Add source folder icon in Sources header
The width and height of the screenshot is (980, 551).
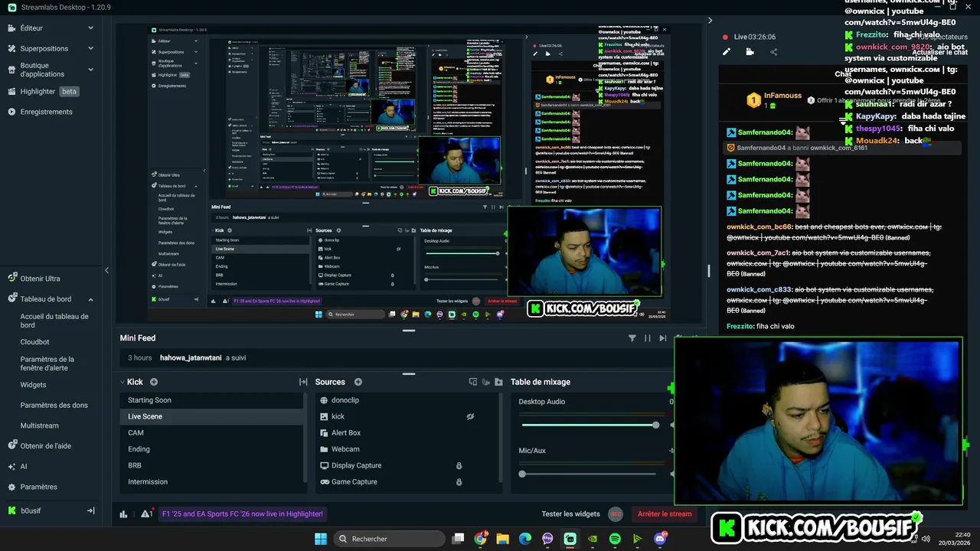[498, 382]
